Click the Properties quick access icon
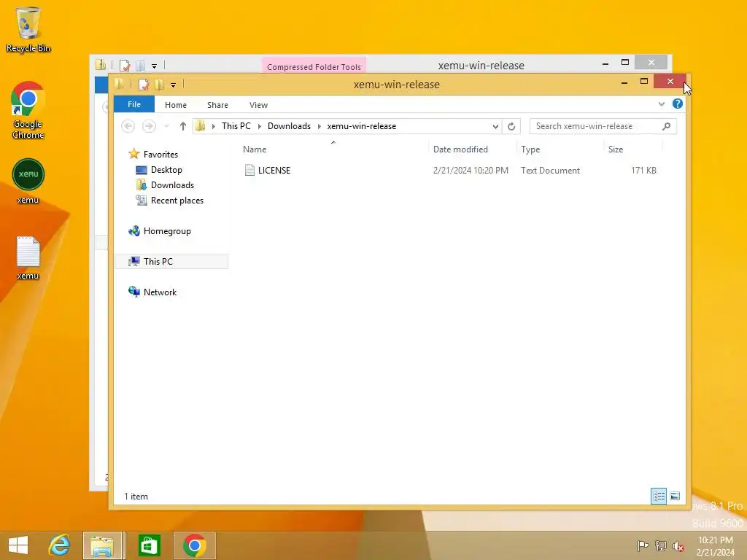 coord(144,85)
